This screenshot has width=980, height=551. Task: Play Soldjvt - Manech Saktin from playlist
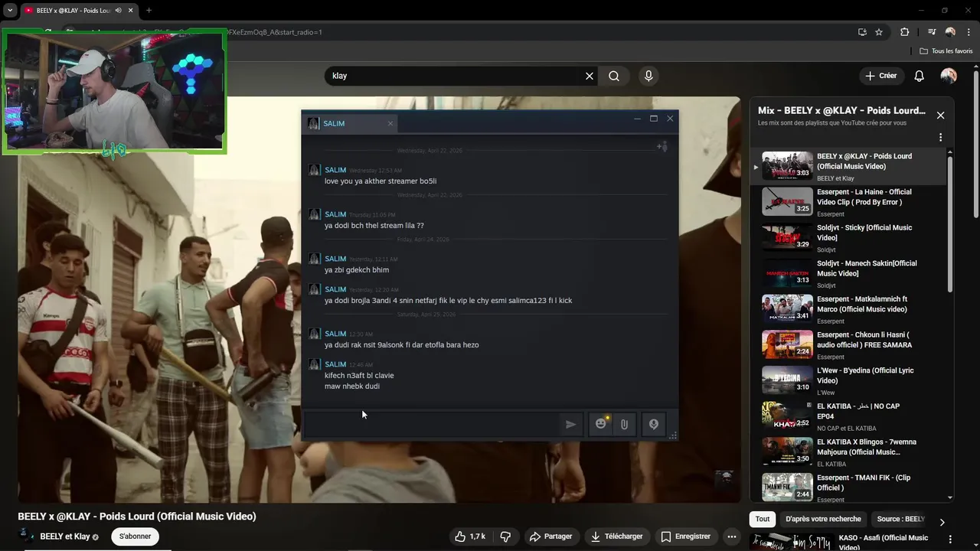click(850, 273)
